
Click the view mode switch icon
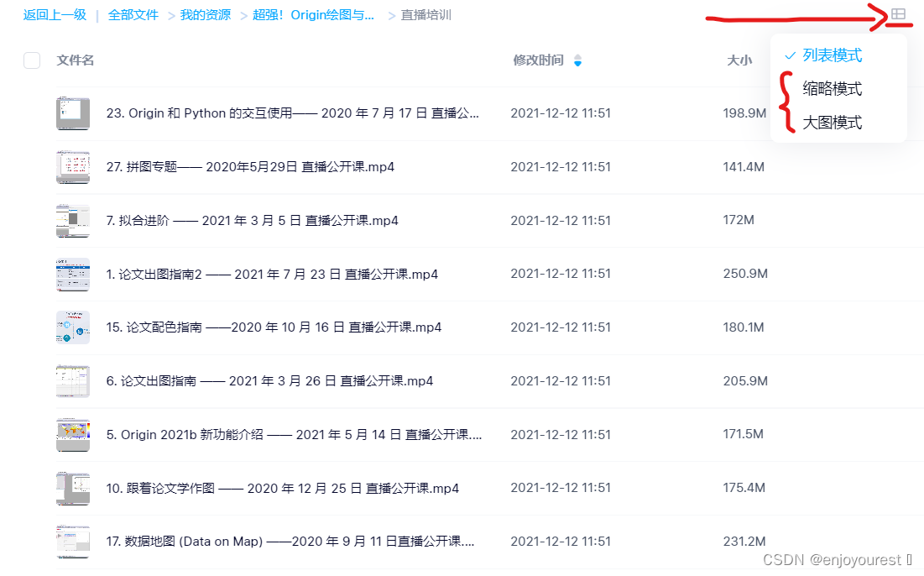pos(898,14)
